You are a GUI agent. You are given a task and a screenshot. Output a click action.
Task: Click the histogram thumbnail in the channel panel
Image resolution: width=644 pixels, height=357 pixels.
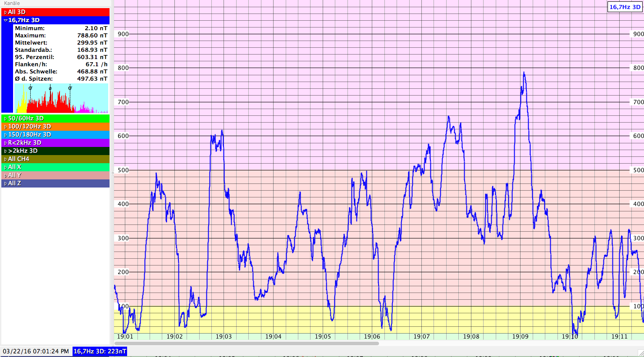[61, 98]
